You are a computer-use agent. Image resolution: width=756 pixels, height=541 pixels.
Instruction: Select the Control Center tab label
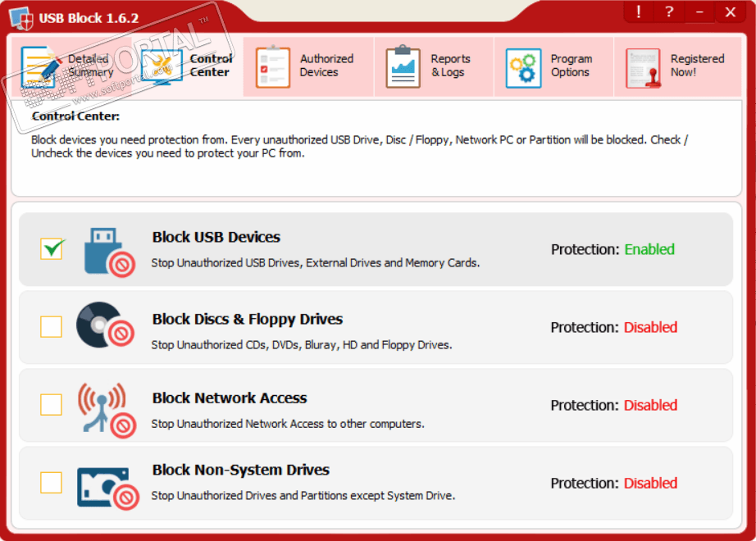click(211, 66)
